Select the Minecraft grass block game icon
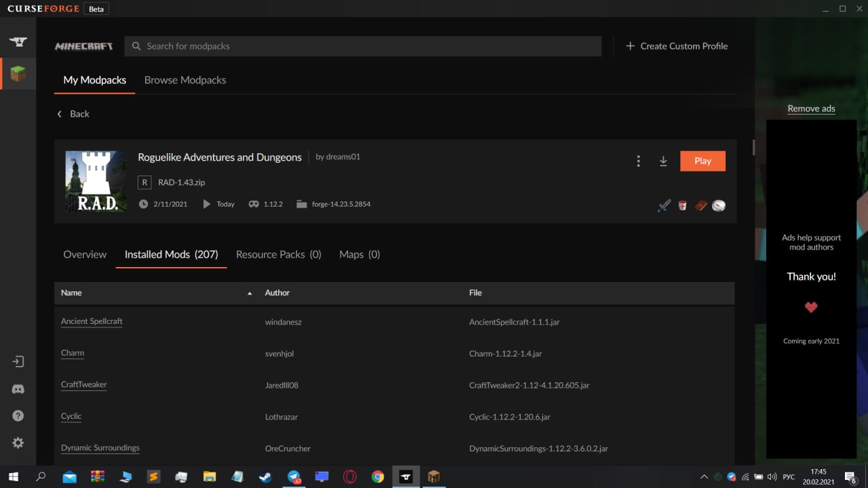 coord(18,74)
